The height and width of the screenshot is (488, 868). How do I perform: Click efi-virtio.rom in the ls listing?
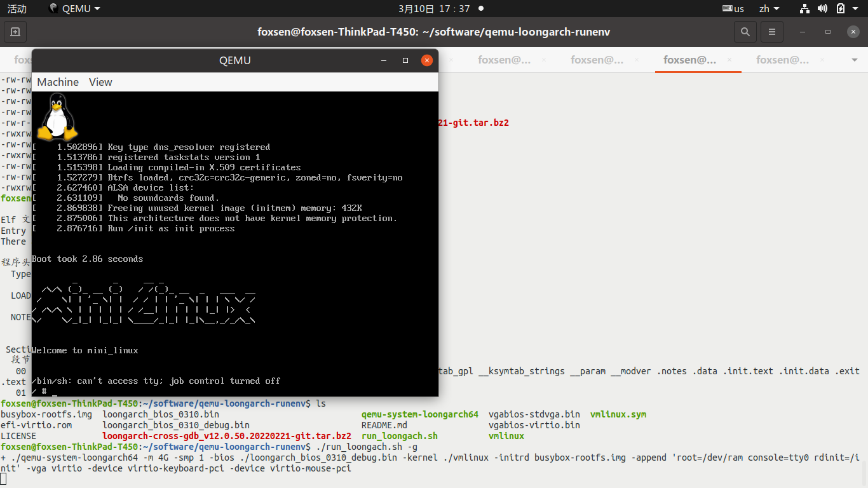(x=36, y=425)
